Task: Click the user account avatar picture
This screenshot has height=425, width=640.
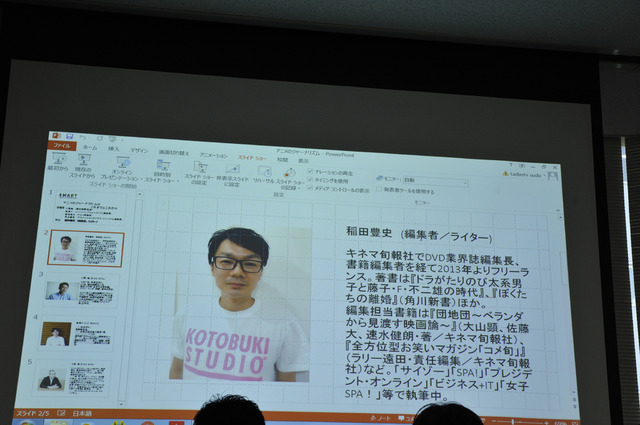Action: click(553, 176)
